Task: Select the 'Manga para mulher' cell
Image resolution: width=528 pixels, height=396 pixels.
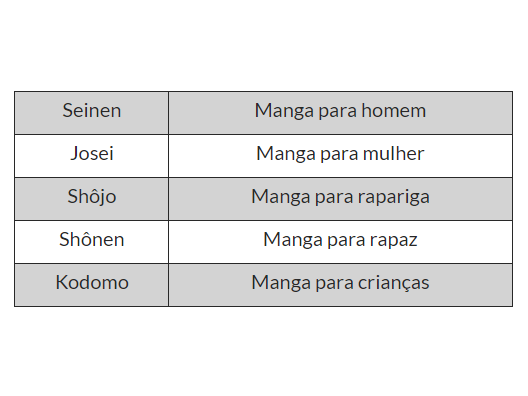Action: (340, 156)
